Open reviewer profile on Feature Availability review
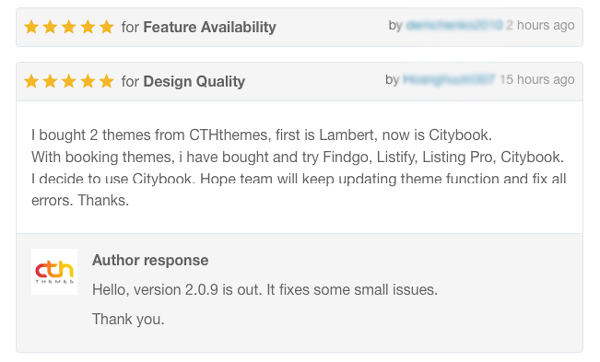600x362 pixels. [x=454, y=25]
